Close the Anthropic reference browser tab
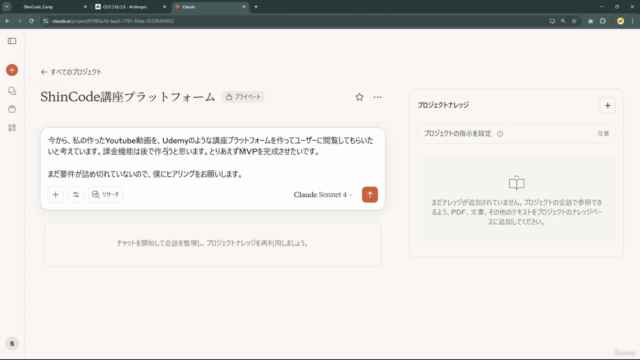 (164, 7)
